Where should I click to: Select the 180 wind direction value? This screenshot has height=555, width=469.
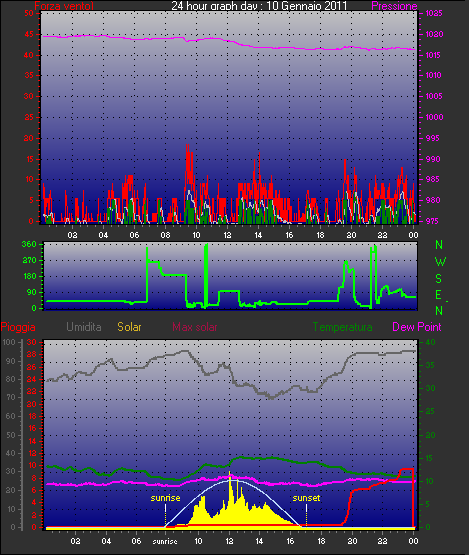coord(30,276)
